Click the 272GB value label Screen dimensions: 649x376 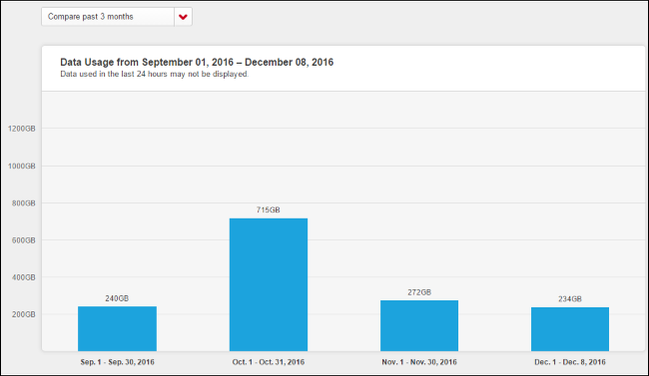419,292
